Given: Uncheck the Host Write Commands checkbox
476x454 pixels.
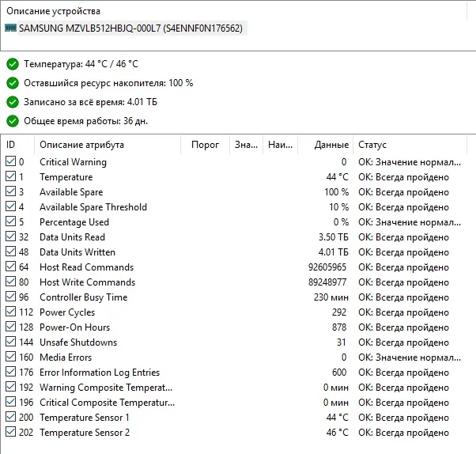Looking at the screenshot, I should click(10, 282).
